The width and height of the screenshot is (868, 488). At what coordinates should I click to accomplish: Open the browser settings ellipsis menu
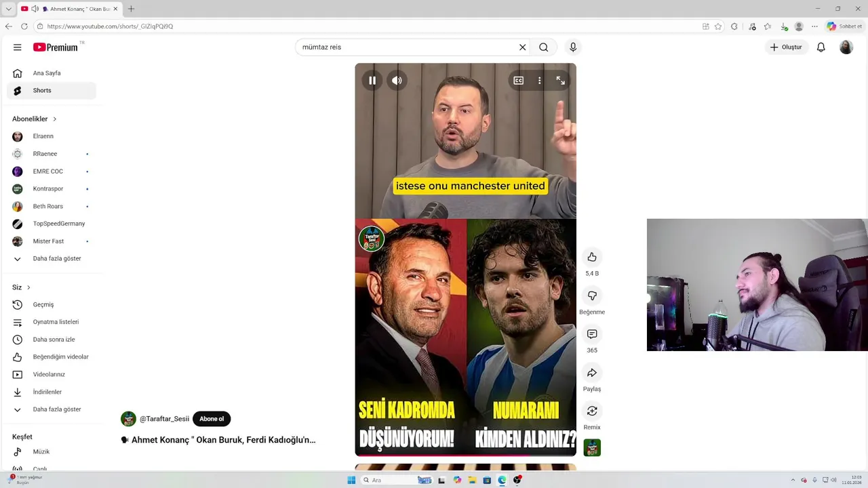(815, 26)
